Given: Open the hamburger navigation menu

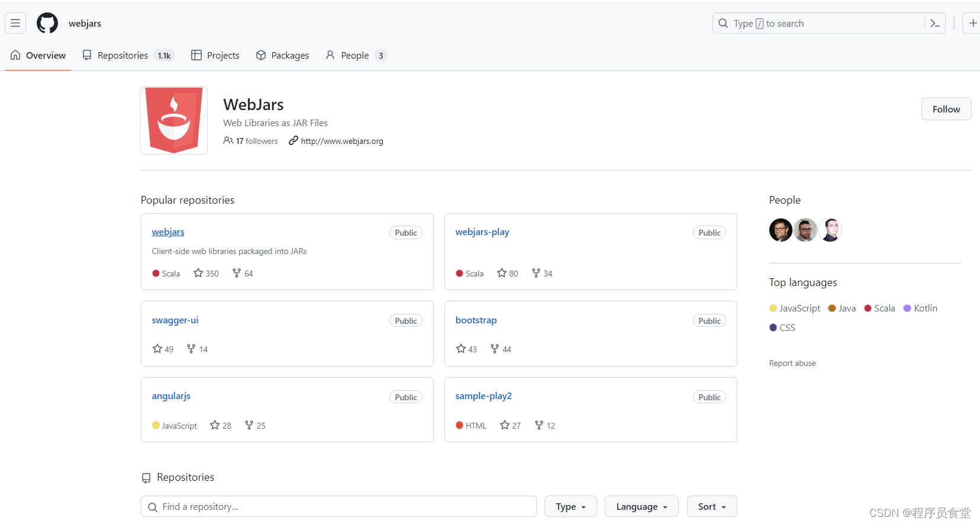Looking at the screenshot, I should pos(15,23).
